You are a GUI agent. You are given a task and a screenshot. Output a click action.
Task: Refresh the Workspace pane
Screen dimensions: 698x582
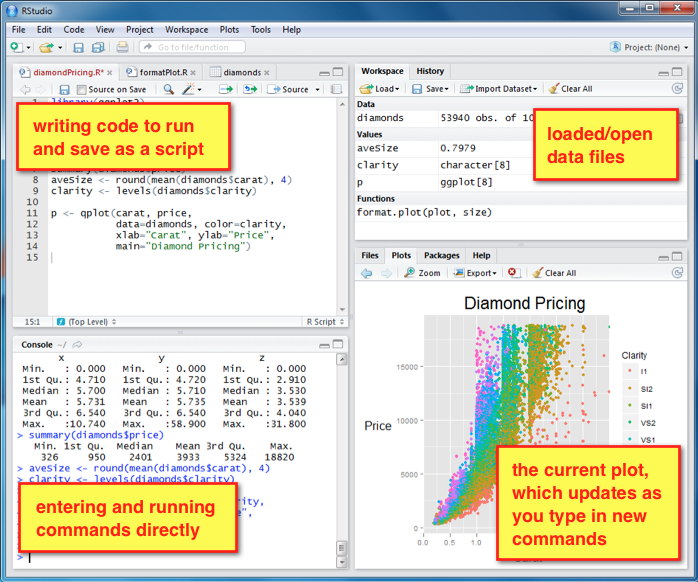(676, 89)
